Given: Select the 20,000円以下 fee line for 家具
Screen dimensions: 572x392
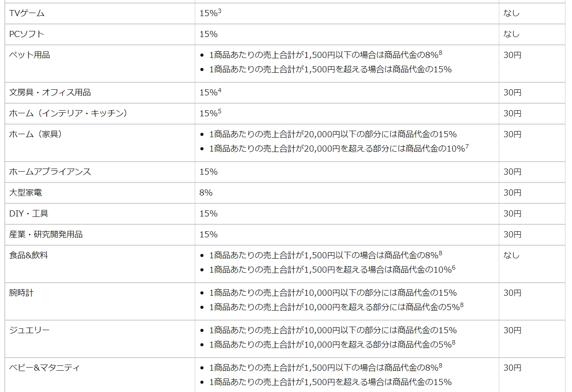Looking at the screenshot, I should [x=333, y=134].
